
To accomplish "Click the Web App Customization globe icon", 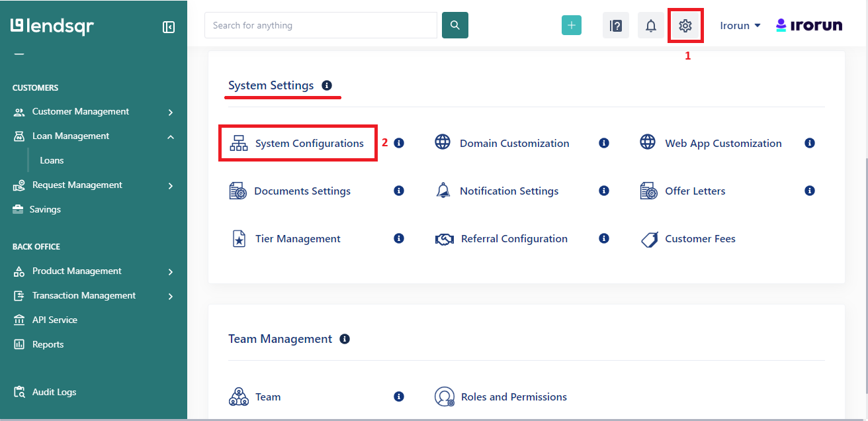I will click(x=647, y=141).
